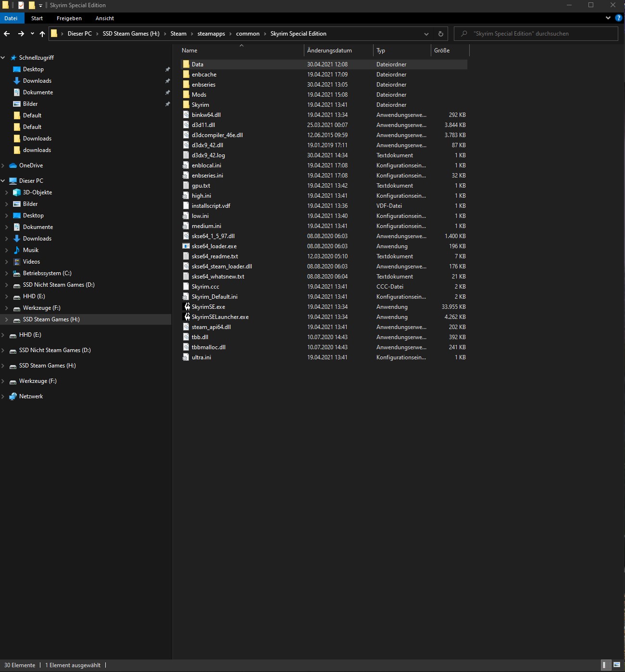
Task: Click the gpu.txt text file icon
Action: [x=186, y=186]
